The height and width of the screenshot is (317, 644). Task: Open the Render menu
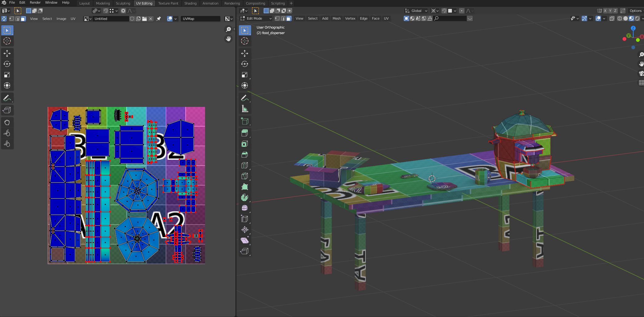[x=35, y=2]
